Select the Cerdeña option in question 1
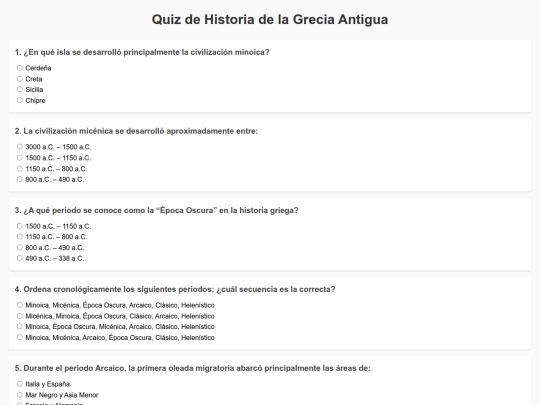The image size is (540, 405). 20,68
